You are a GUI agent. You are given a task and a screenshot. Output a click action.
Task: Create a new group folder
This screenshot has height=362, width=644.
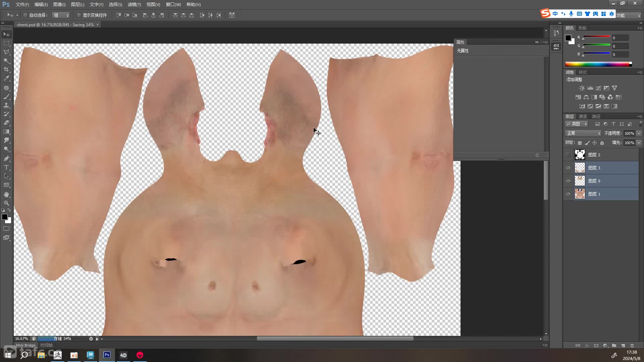(614, 346)
